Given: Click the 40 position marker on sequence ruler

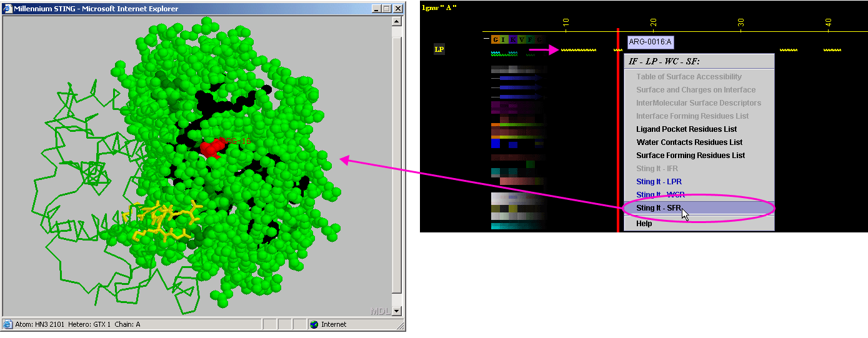Looking at the screenshot, I should (828, 23).
